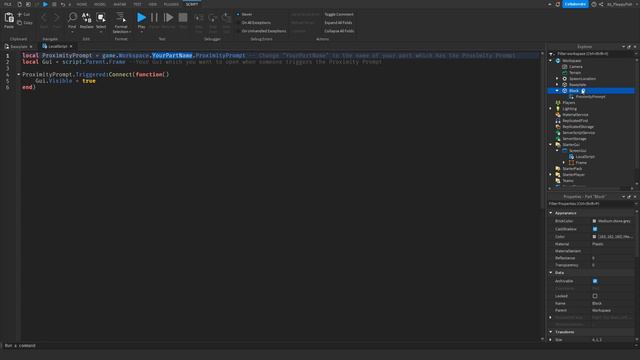
Task: Collapse the Transform properties section
Action: pos(551,332)
